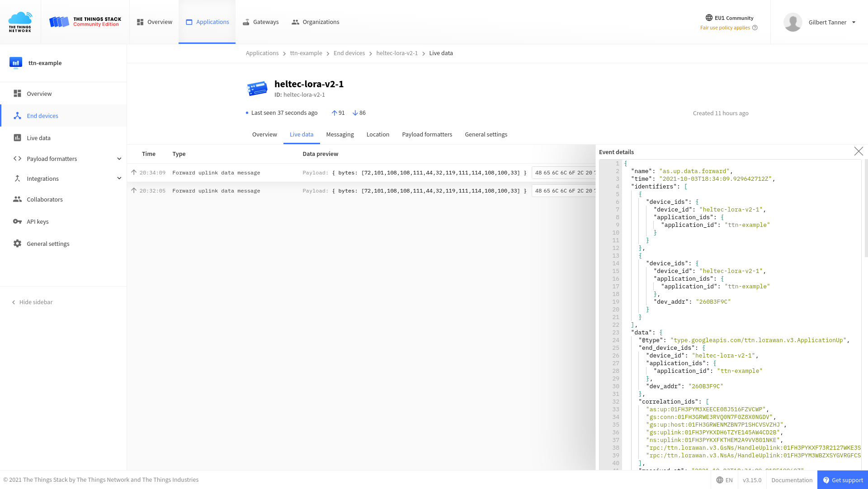Click the API keys sidebar icon
868x489 pixels.
tap(17, 221)
